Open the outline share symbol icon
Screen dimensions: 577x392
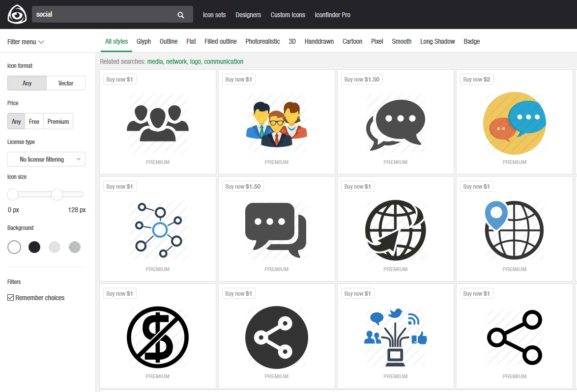point(515,337)
